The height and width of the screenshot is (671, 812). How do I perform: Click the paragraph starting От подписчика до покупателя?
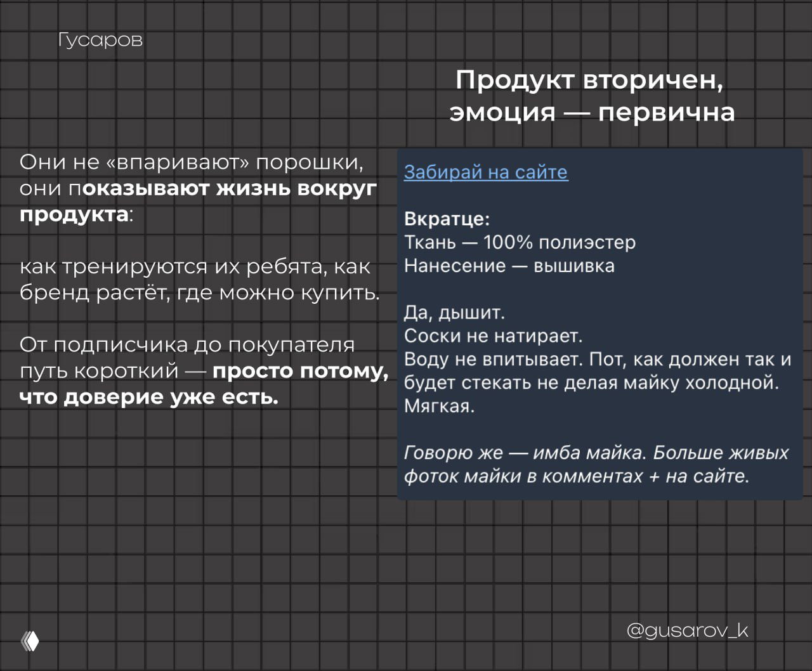pos(188,344)
